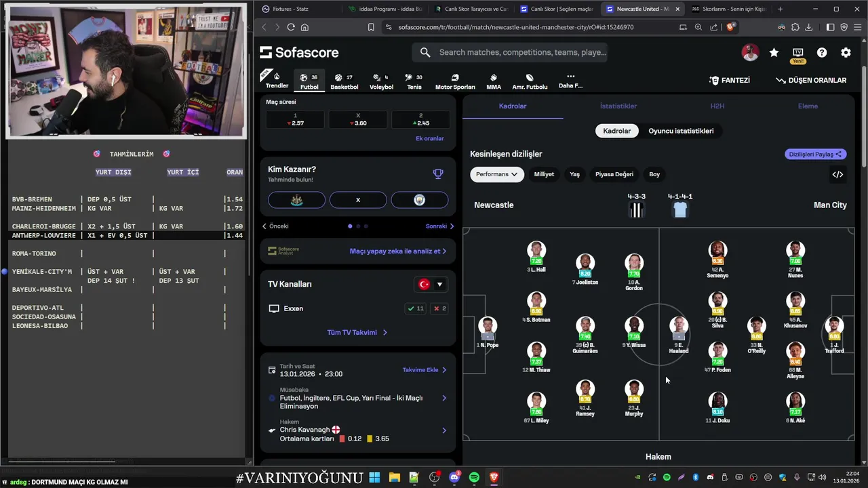The image size is (868, 488).
Task: Open the Trendler sports category
Action: (x=277, y=81)
